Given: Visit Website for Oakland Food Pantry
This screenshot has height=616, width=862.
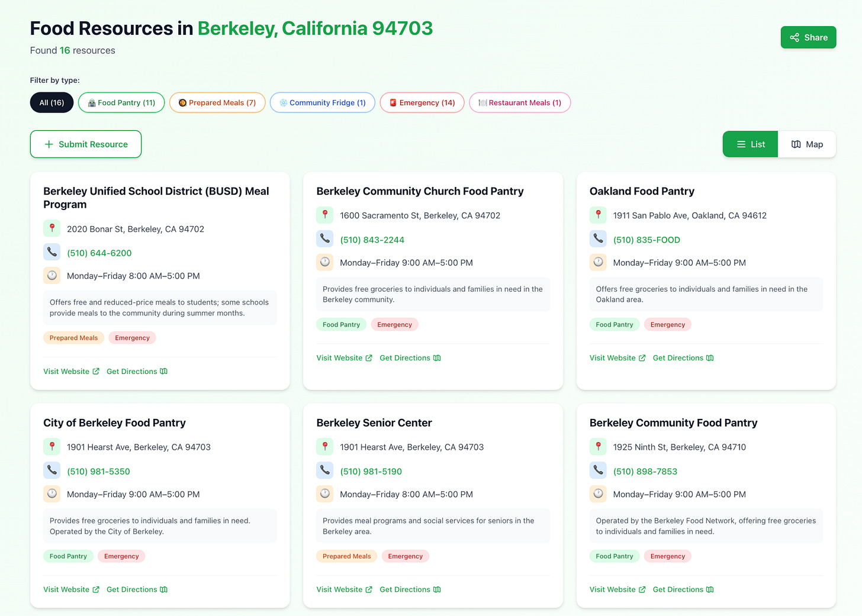Looking at the screenshot, I should 617,358.
